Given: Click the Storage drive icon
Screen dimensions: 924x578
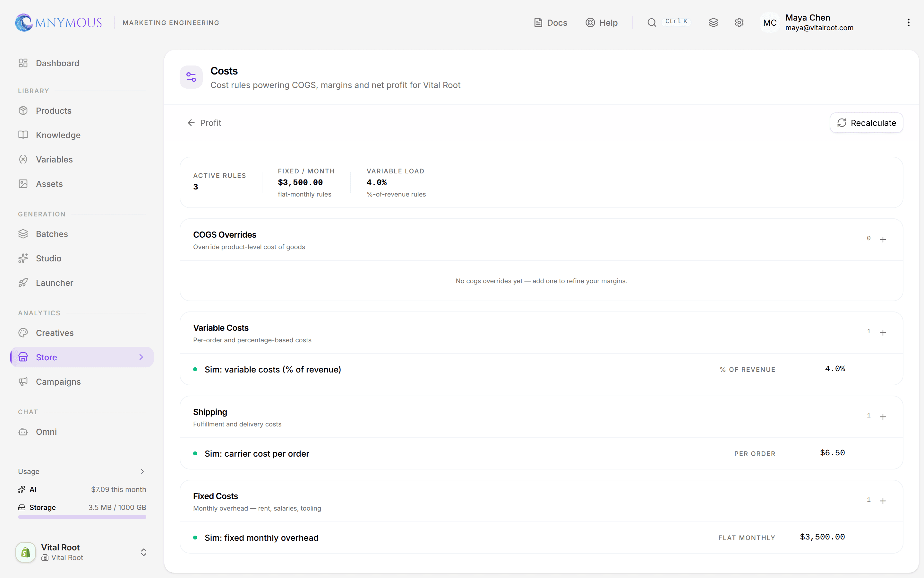Looking at the screenshot, I should (22, 507).
